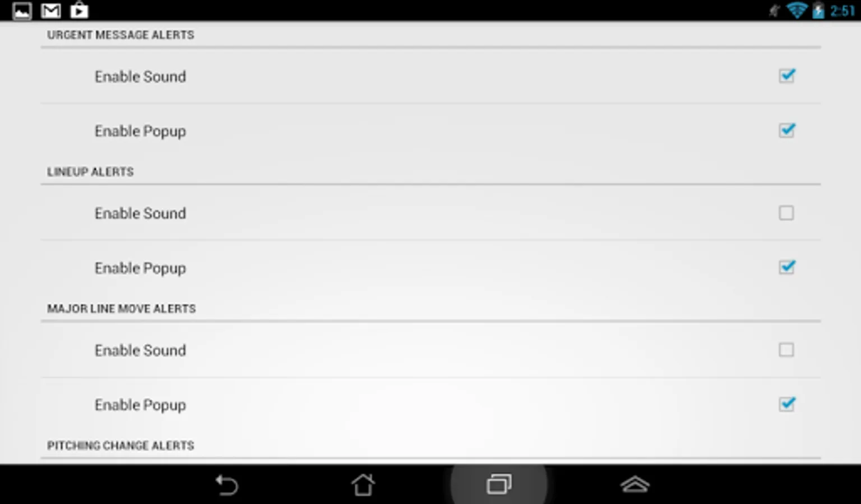Tap the battery status icon
This screenshot has width=861, height=504.
point(818,11)
